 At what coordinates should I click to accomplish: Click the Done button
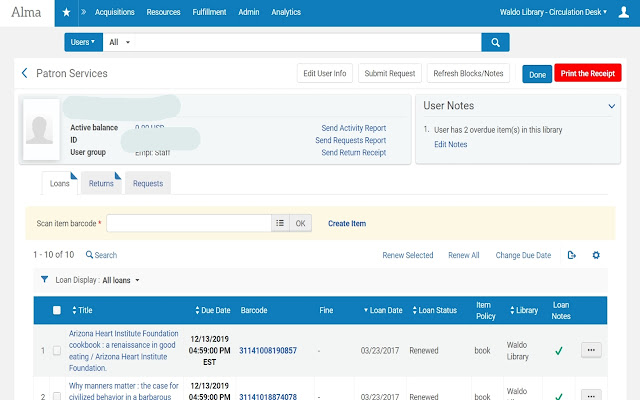(x=537, y=75)
